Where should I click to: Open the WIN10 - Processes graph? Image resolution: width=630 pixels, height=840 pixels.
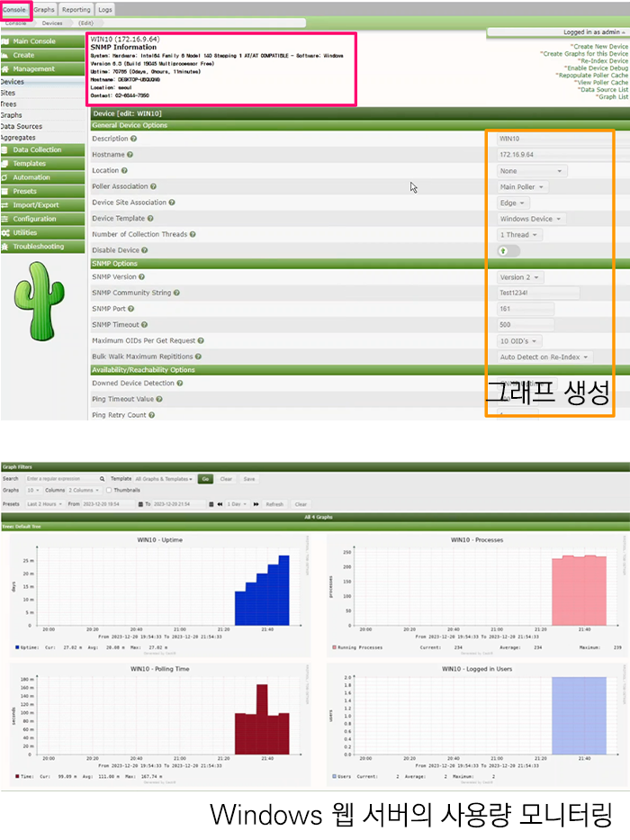pyautogui.click(x=477, y=594)
